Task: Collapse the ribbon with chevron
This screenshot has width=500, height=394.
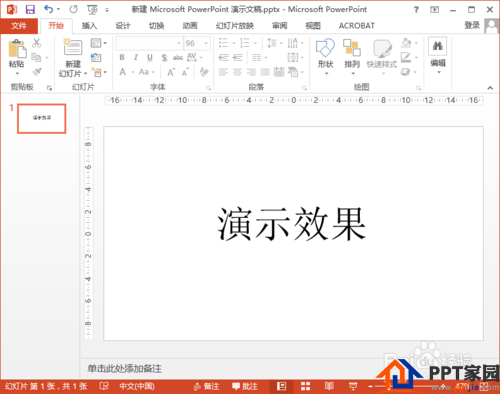Action: (490, 88)
